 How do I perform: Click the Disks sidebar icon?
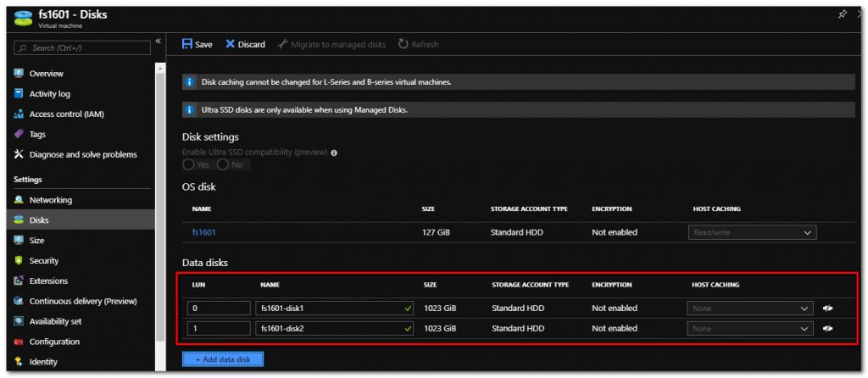point(19,220)
